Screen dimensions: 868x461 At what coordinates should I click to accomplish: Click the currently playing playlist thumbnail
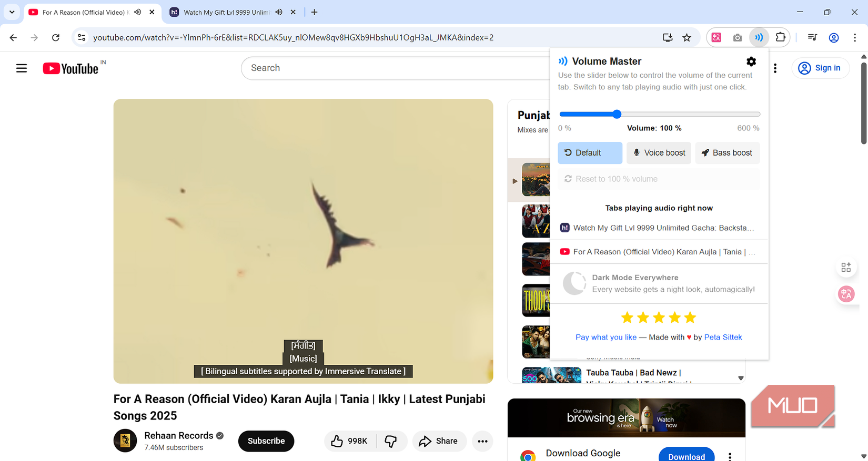click(x=536, y=180)
